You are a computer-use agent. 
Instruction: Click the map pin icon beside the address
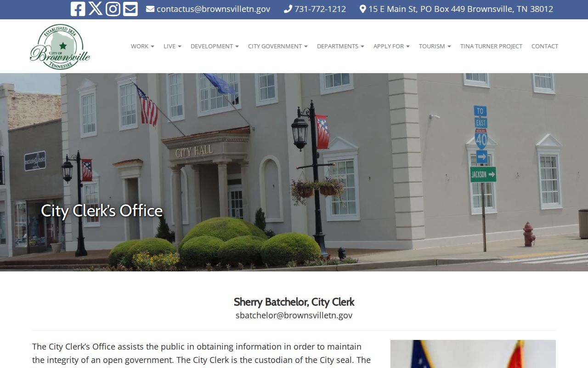coord(362,9)
